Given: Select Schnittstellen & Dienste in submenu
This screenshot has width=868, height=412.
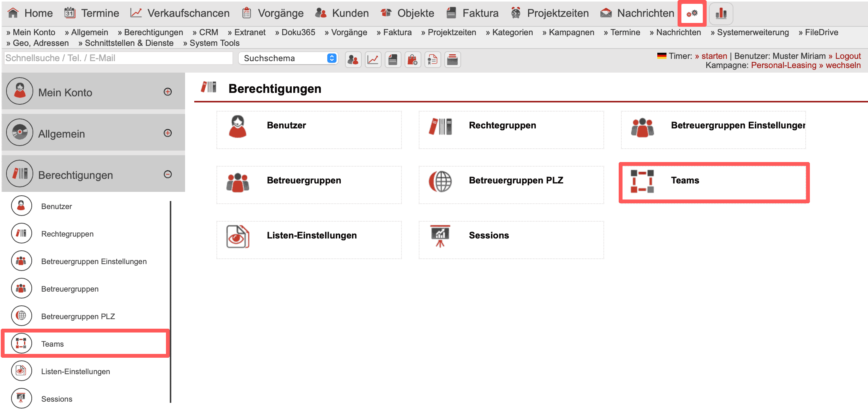Looking at the screenshot, I should tap(126, 43).
